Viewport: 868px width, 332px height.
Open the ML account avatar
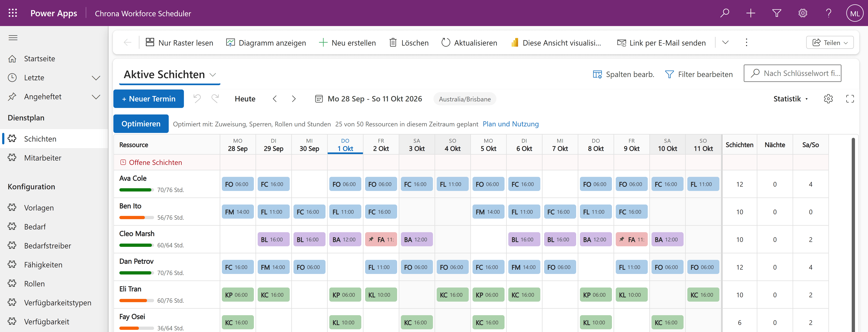point(854,13)
